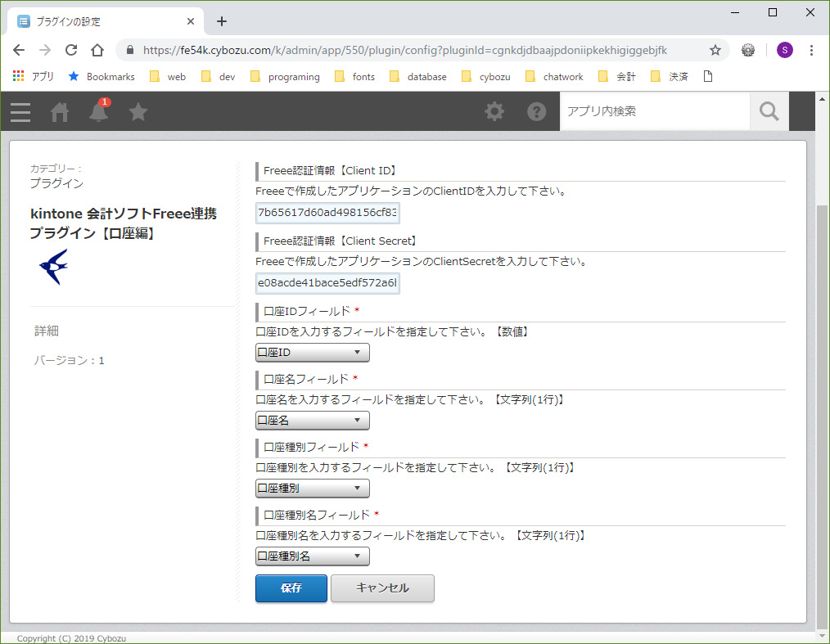Open the database bookmark folder

point(418,77)
